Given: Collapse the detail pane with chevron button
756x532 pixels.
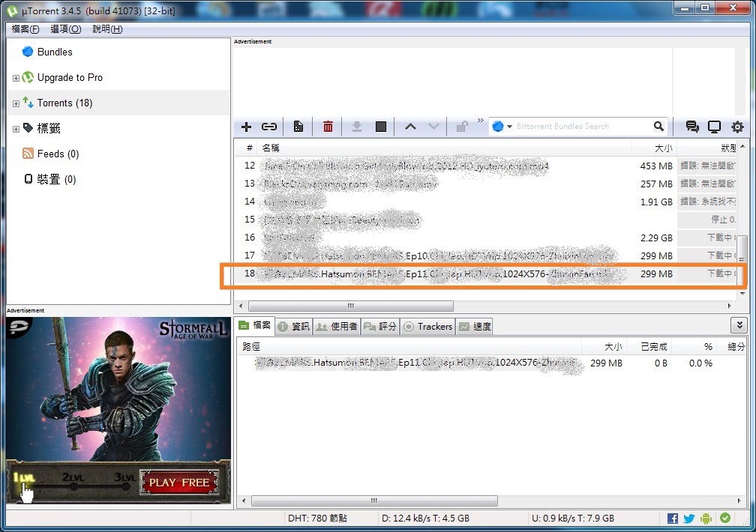Looking at the screenshot, I should click(x=739, y=326).
